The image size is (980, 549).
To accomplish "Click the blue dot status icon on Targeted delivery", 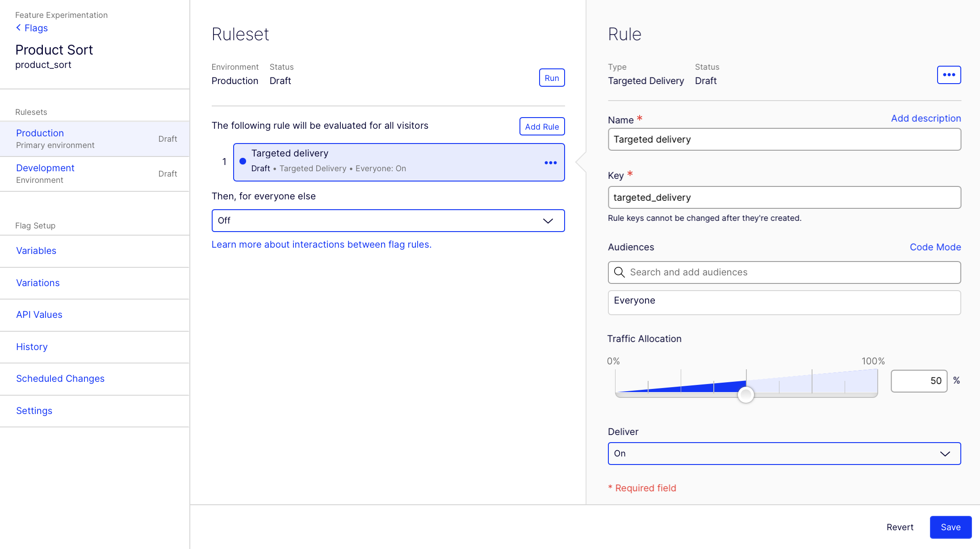I will point(243,161).
